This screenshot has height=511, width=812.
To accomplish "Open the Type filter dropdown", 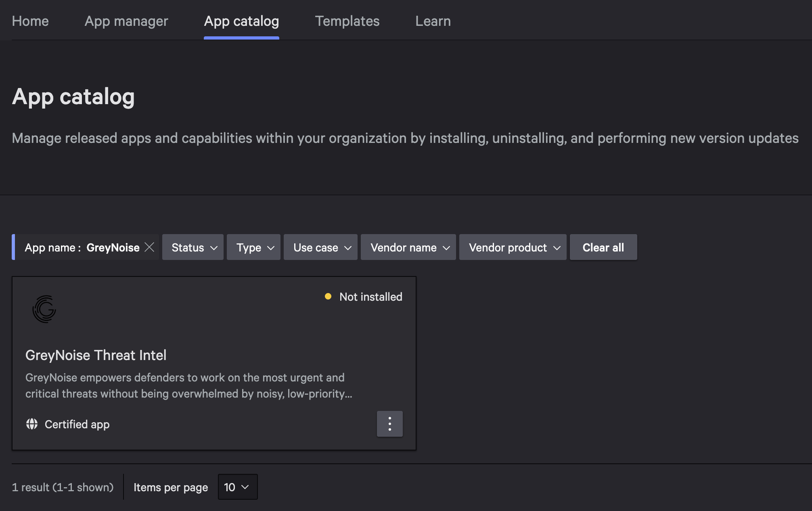I will [253, 247].
